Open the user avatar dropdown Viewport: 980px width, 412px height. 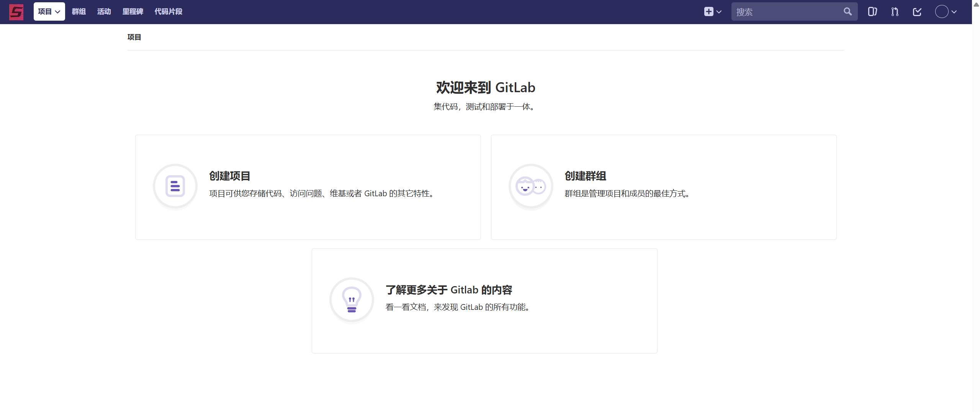946,12
